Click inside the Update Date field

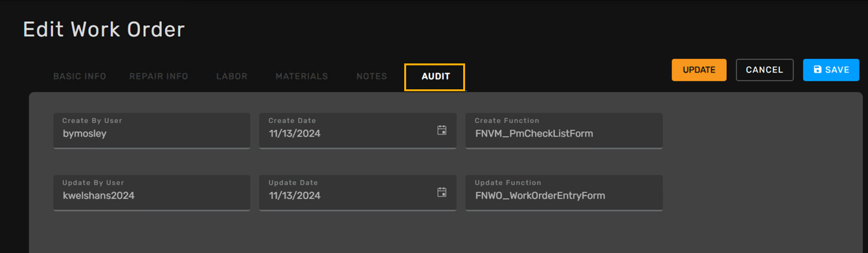pyautogui.click(x=358, y=193)
